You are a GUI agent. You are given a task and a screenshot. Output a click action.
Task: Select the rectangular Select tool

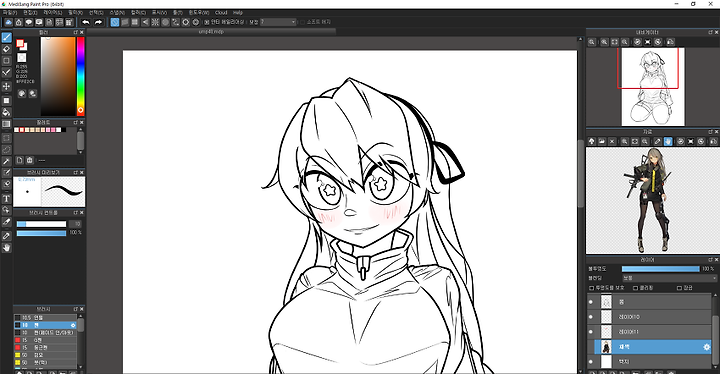(x=6, y=137)
